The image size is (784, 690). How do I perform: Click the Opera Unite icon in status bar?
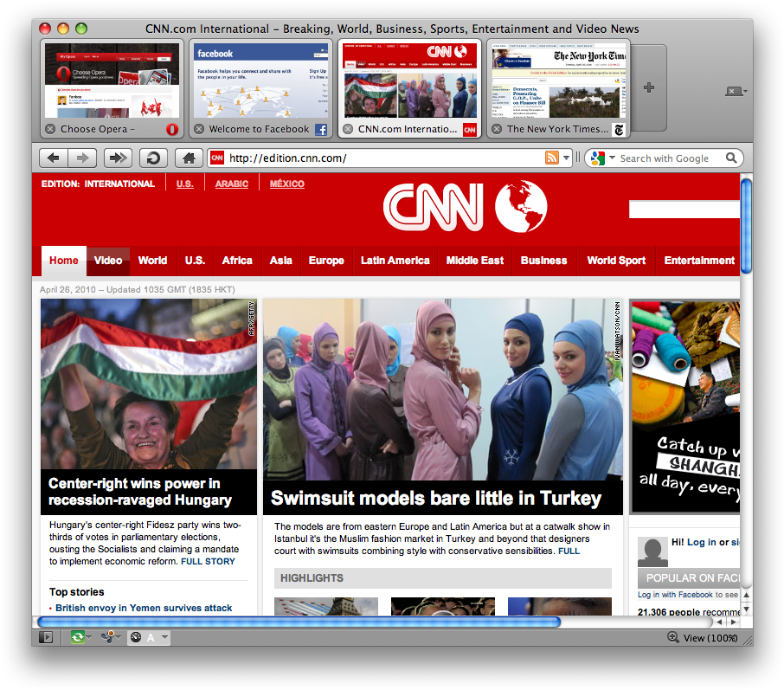pyautogui.click(x=107, y=637)
